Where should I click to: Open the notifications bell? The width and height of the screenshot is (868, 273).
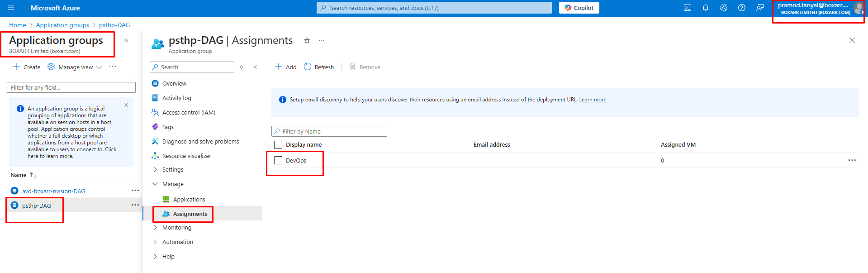point(706,8)
